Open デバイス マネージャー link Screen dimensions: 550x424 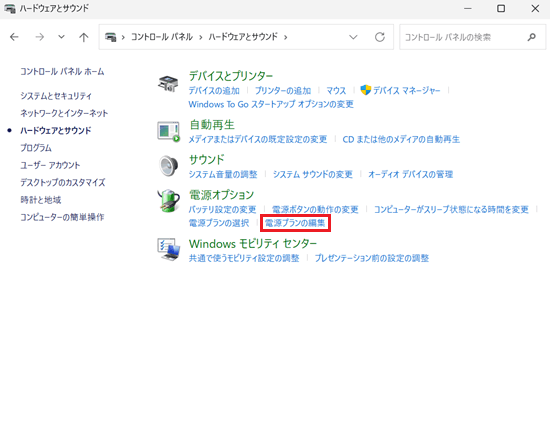pyautogui.click(x=406, y=90)
